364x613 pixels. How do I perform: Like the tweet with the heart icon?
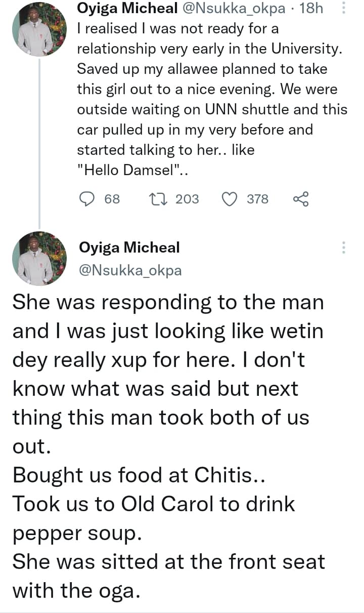coord(230,199)
